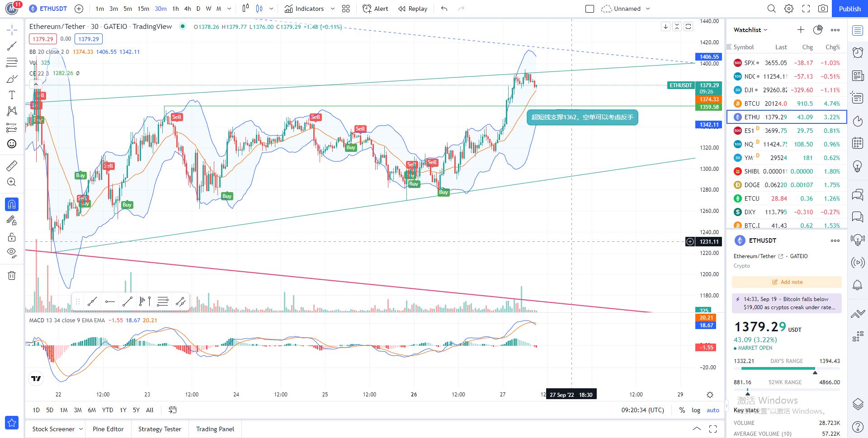Select the BTCU row in the watchlist
This screenshot has width=868, height=438.
coord(787,104)
